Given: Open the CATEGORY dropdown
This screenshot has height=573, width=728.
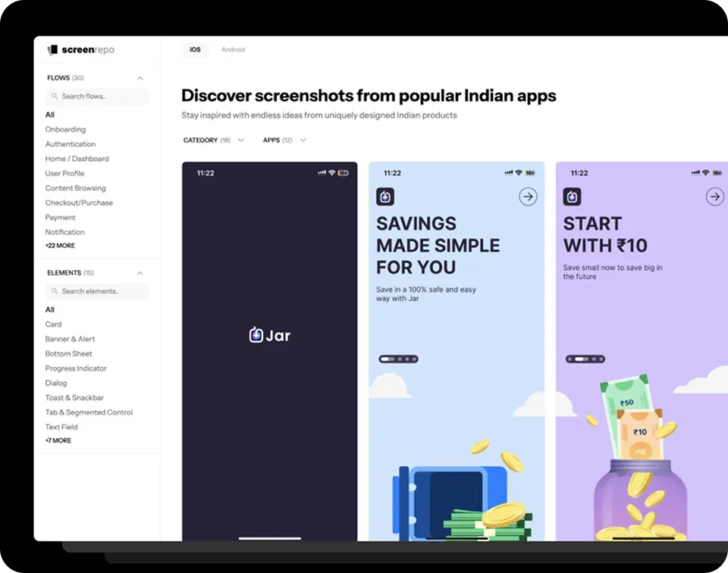Looking at the screenshot, I should tap(214, 140).
